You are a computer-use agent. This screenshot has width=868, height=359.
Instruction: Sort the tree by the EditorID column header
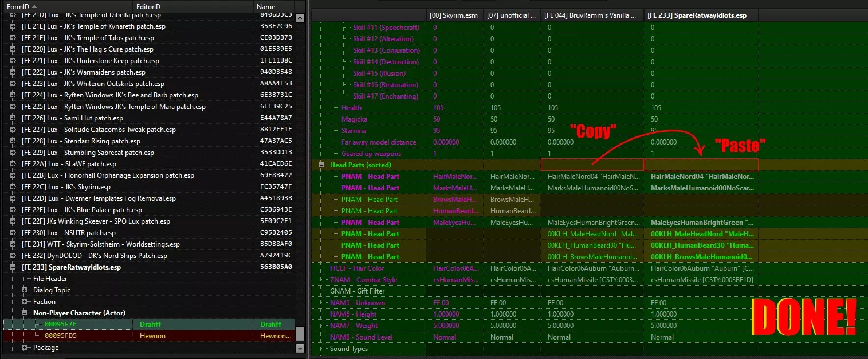[193, 6]
